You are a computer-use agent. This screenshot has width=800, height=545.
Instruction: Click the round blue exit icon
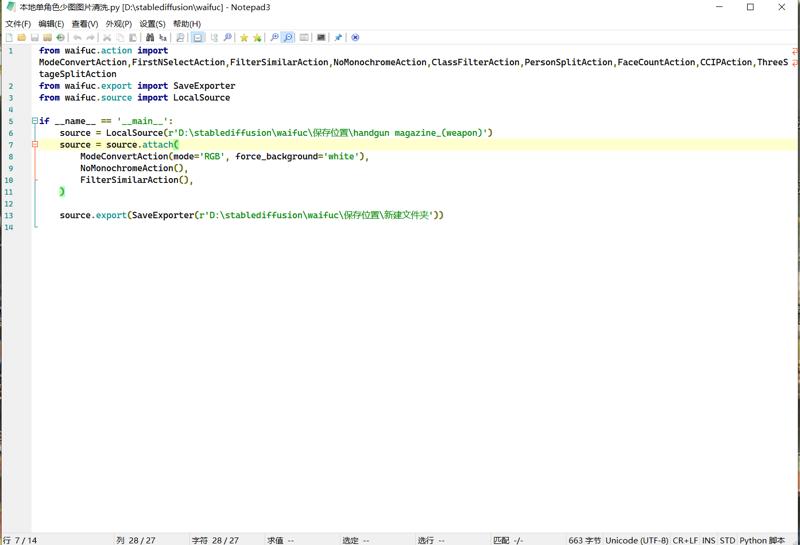[x=356, y=37]
